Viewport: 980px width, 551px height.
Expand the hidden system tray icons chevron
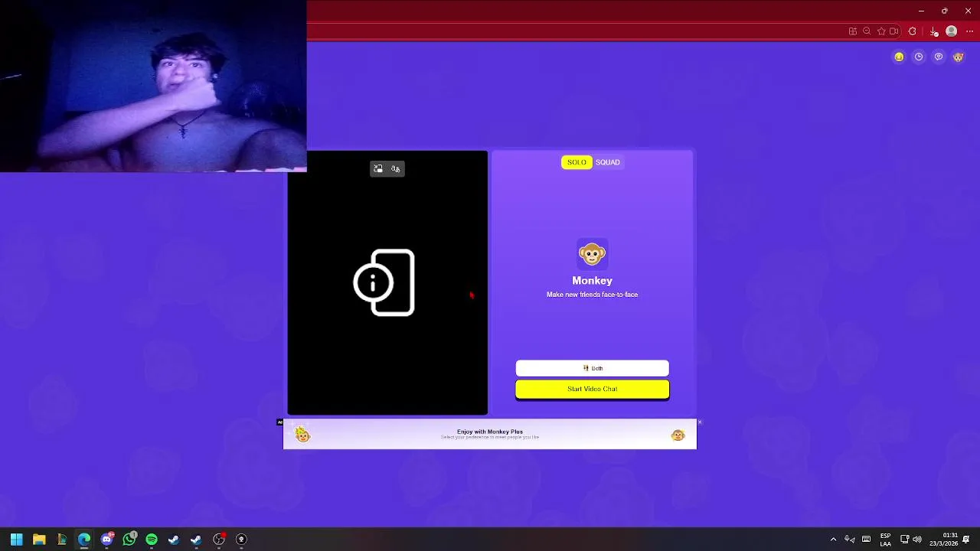pos(833,540)
